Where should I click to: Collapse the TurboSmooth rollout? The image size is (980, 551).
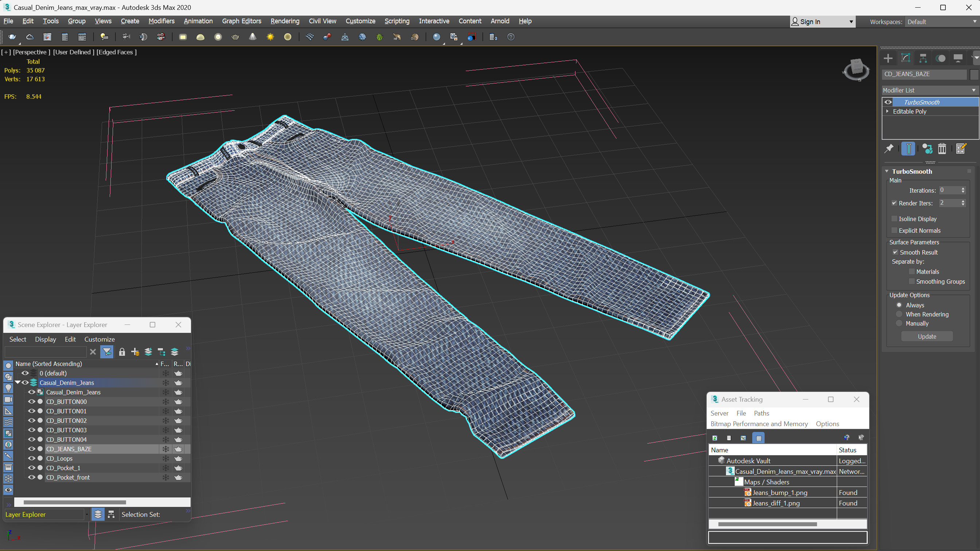click(x=887, y=172)
